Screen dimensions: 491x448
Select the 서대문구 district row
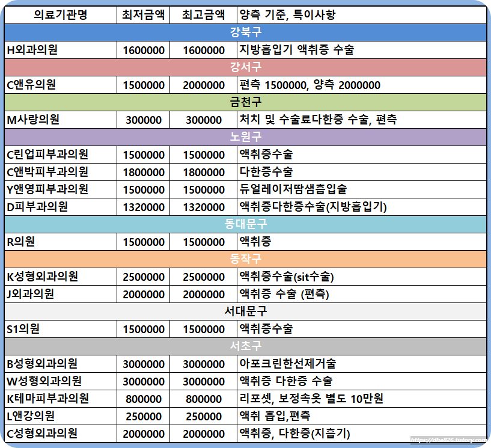(245, 311)
